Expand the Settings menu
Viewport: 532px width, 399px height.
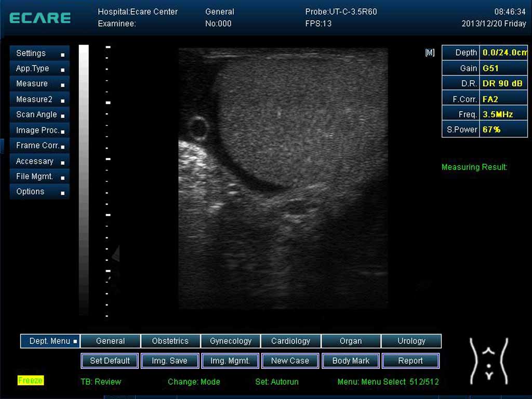coord(39,53)
